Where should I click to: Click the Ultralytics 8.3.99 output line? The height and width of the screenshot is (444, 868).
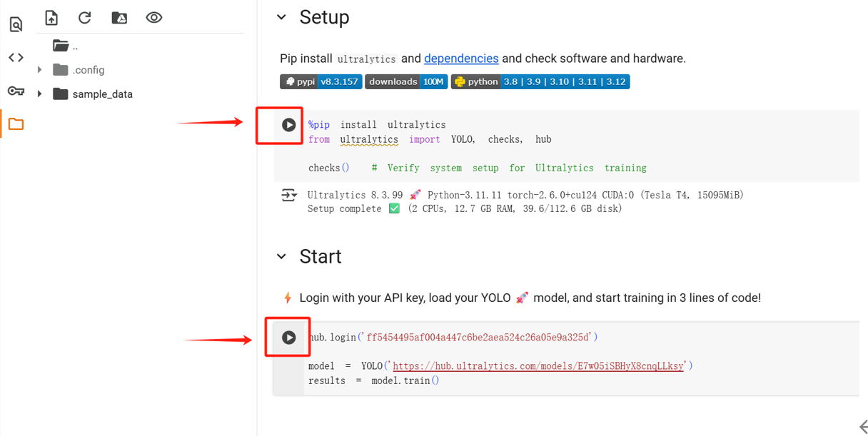pos(525,195)
